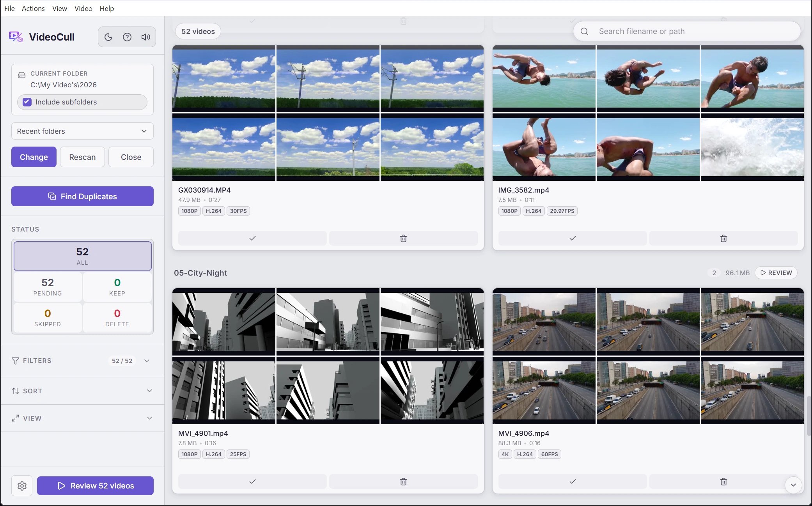Image resolution: width=812 pixels, height=506 pixels.
Task: Mark GX030914.MP4 as keep with checkmark
Action: pyautogui.click(x=252, y=238)
